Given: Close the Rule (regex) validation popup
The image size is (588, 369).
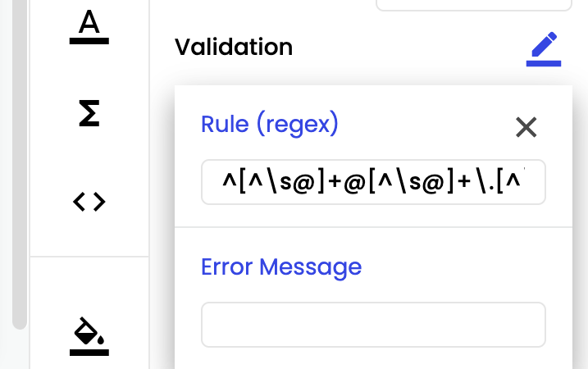Looking at the screenshot, I should [x=526, y=127].
